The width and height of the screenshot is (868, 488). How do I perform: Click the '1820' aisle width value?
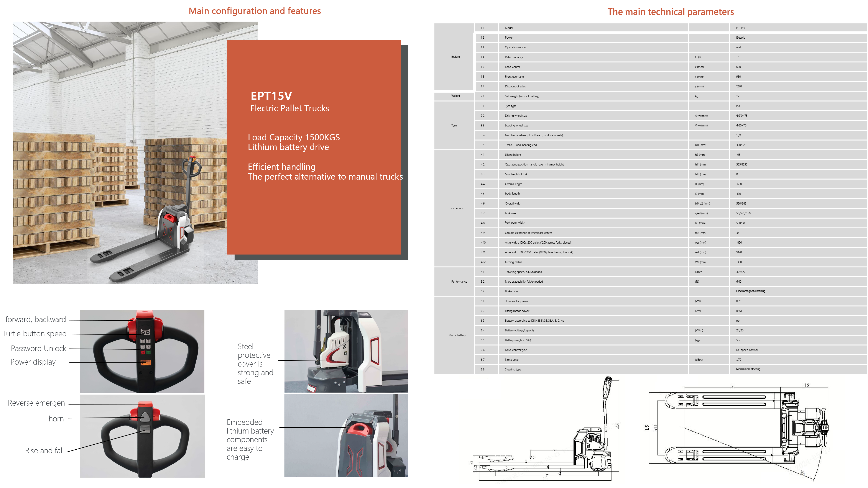click(739, 243)
